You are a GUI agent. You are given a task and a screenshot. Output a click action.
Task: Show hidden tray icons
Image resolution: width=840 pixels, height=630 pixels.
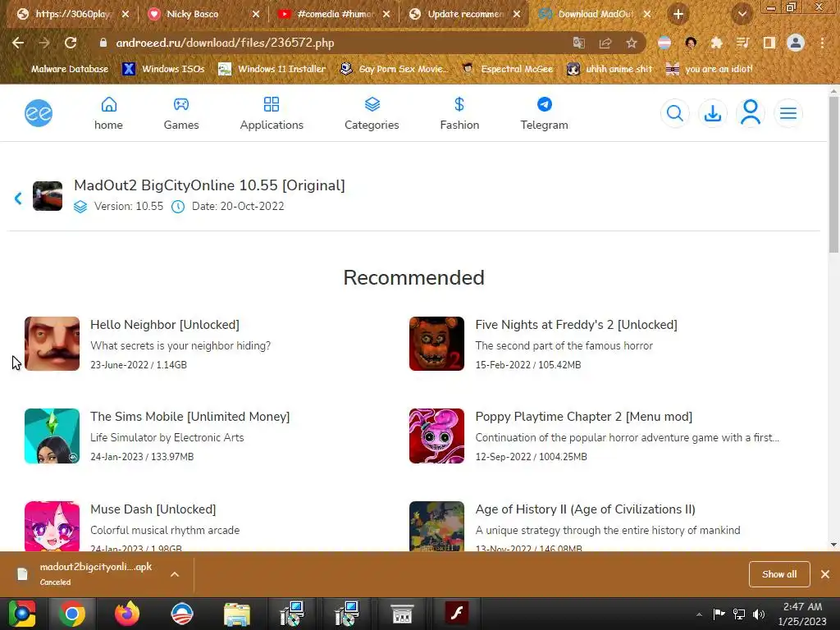699,614
